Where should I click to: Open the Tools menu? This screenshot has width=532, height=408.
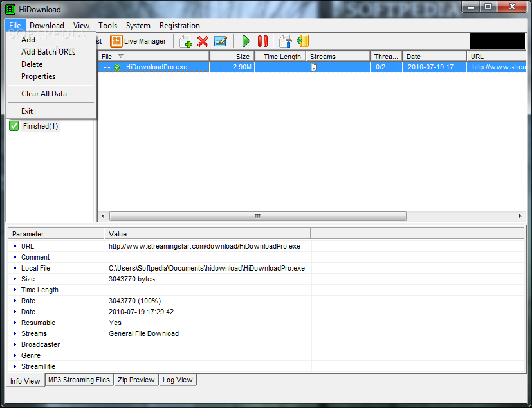[x=107, y=26]
